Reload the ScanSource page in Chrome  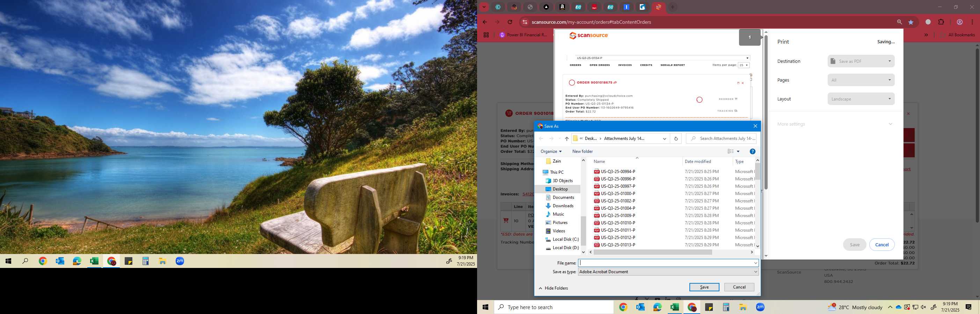point(510,22)
